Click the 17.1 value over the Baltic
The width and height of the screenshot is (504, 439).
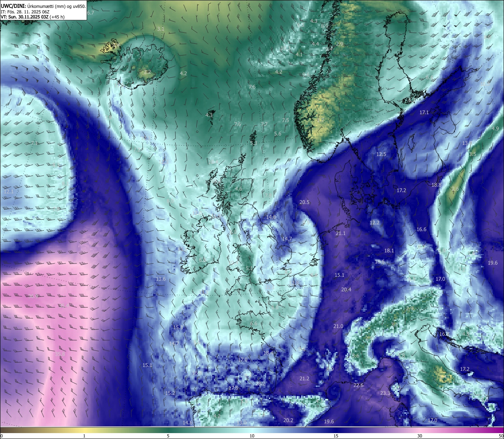point(424,113)
